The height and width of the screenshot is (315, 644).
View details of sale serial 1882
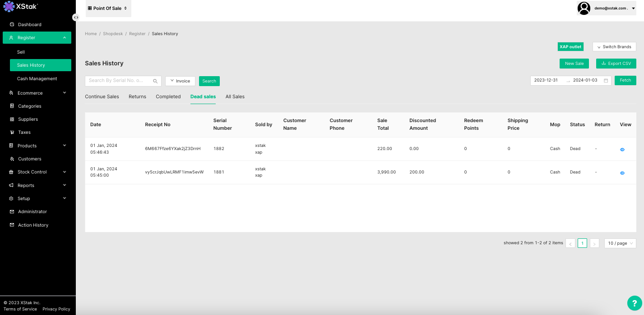622,150
